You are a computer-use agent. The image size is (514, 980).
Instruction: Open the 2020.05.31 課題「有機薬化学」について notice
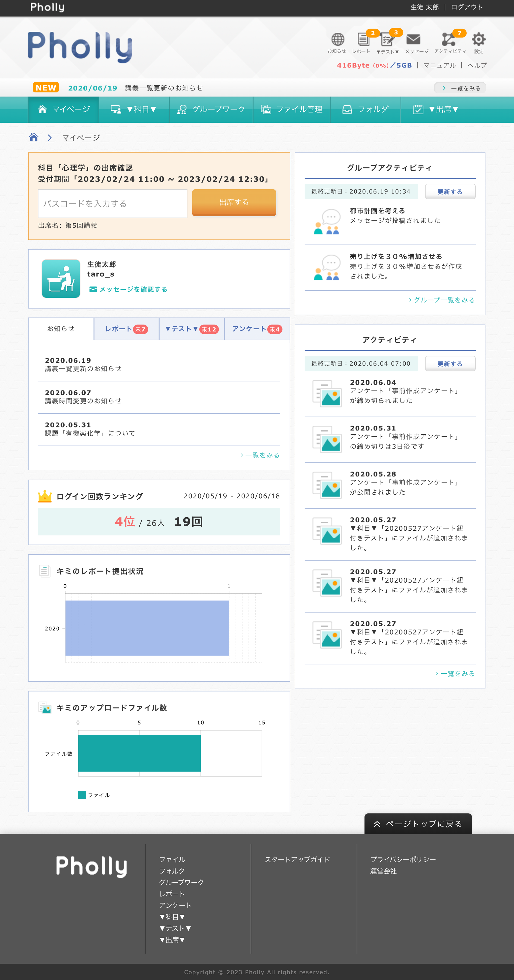pyautogui.click(x=159, y=429)
